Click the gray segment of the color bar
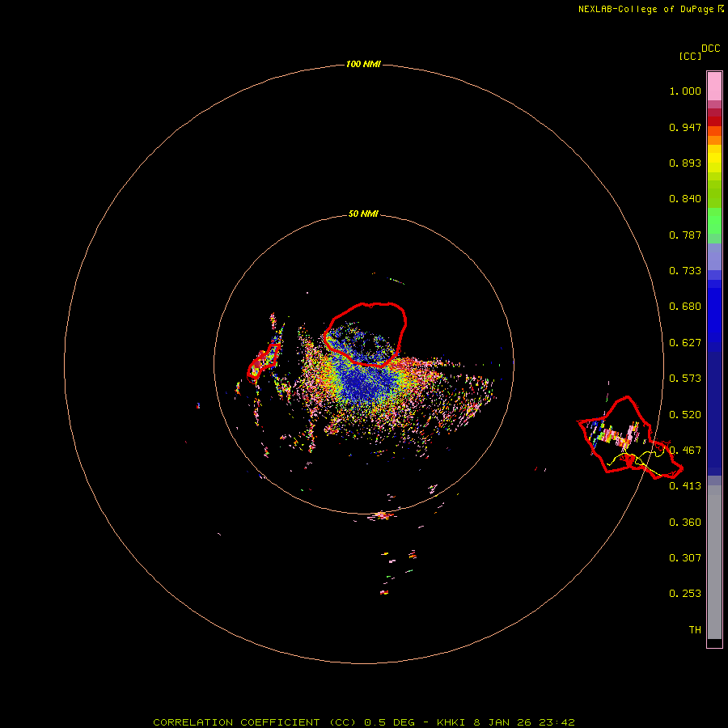 (714, 562)
